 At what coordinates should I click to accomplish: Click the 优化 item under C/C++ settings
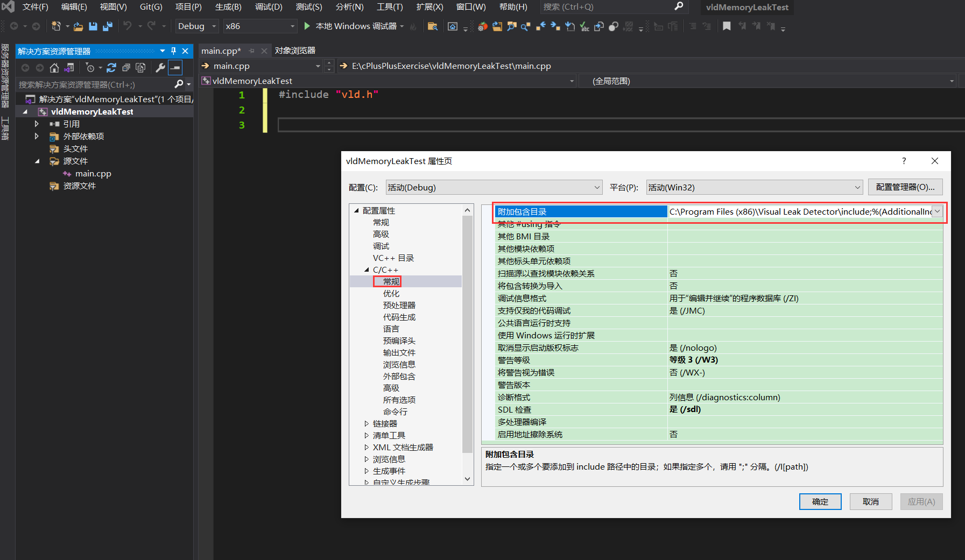392,293
